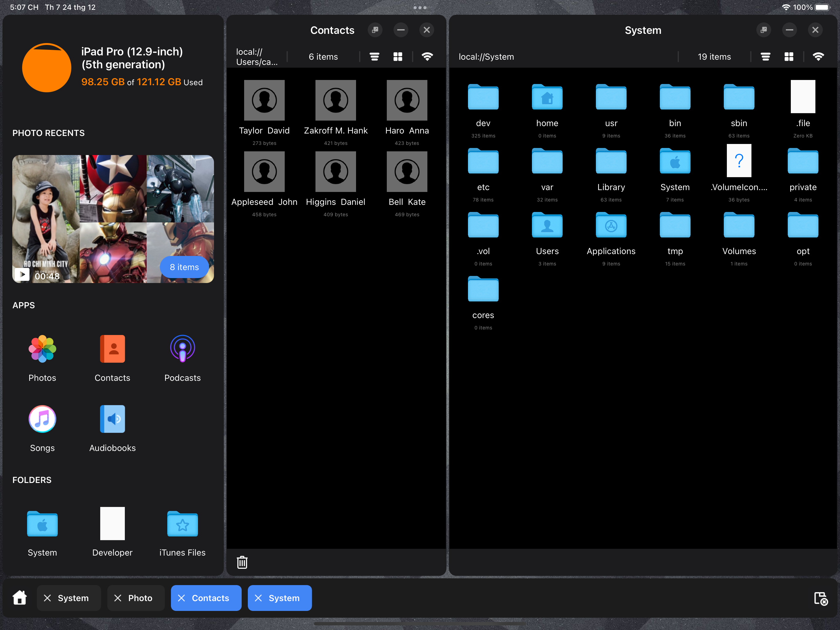Viewport: 840px width, 630px height.
Task: Click the local://Users/ca... path field
Action: click(257, 57)
